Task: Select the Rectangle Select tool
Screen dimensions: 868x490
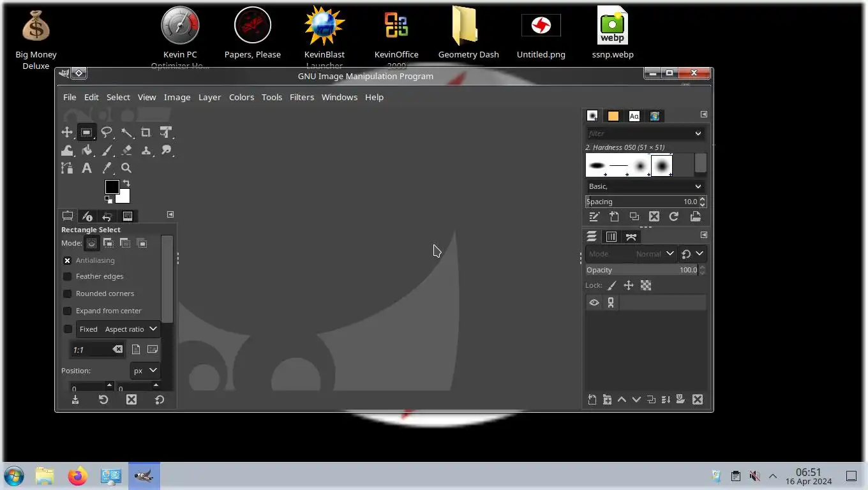Action: tap(86, 133)
